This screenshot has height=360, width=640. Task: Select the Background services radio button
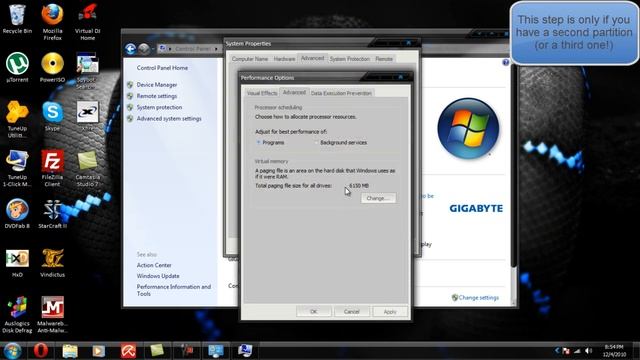click(316, 142)
